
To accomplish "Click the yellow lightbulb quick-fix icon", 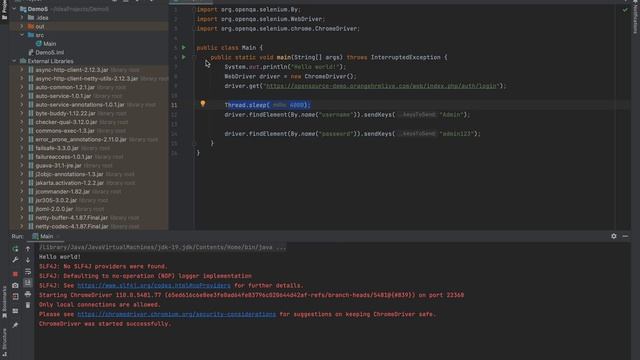I will [202, 104].
